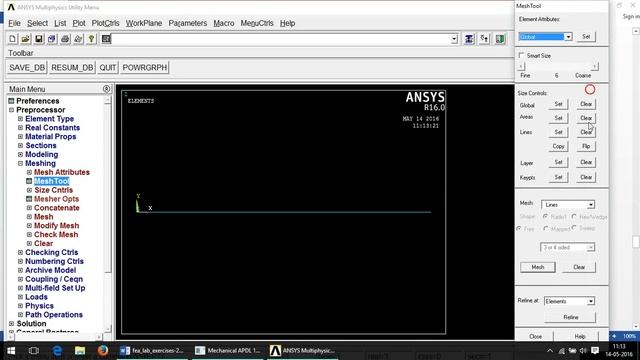Screen dimensions: 640x360
Task: Open File Explorer from taskbar
Action: (x=80, y=351)
